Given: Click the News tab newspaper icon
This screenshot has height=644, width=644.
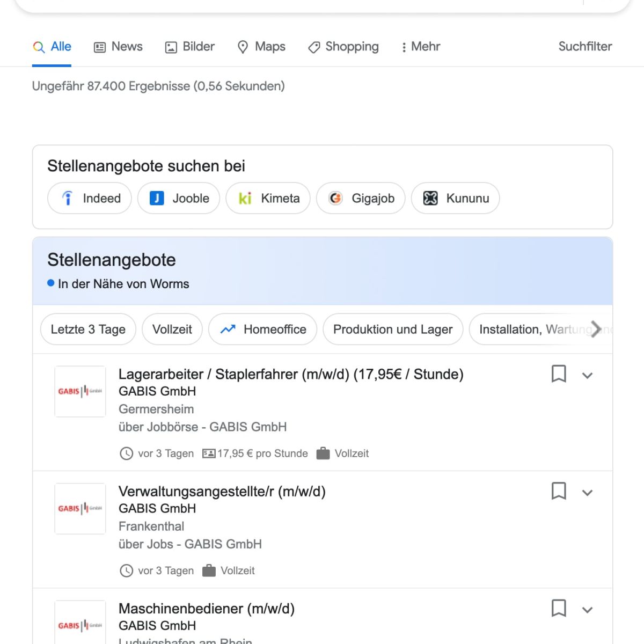Looking at the screenshot, I should click(100, 47).
